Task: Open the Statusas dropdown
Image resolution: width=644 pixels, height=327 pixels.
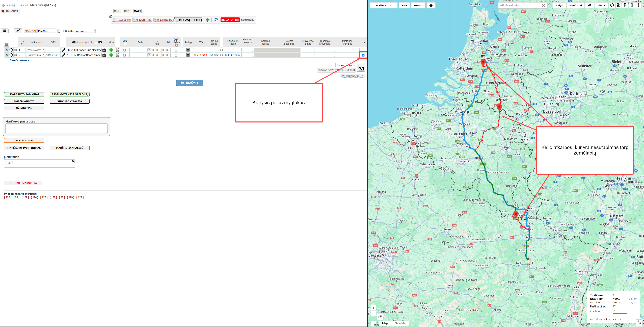Action: (x=85, y=31)
